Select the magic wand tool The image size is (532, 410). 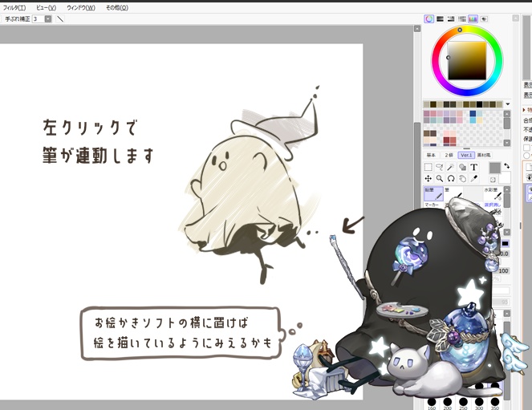click(451, 167)
